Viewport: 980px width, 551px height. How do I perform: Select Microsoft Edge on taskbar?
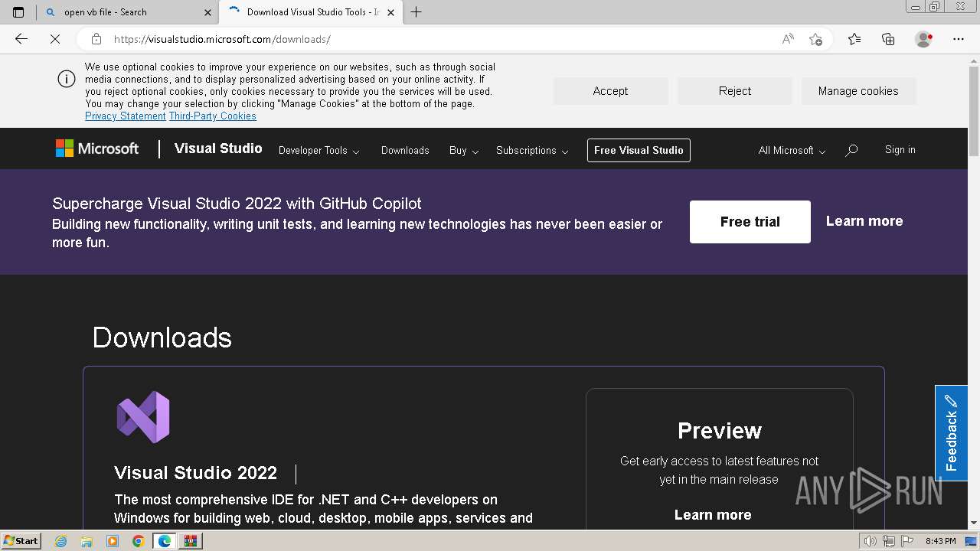[165, 541]
